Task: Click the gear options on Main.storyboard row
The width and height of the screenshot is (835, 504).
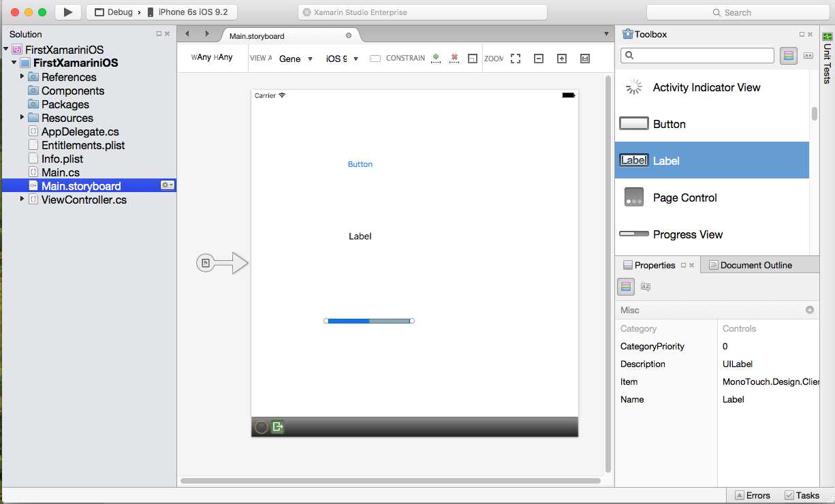Action: point(167,185)
